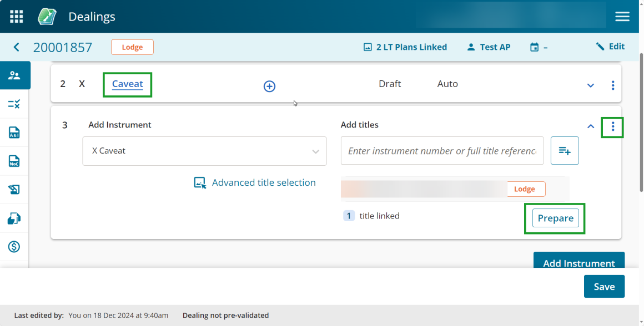The image size is (644, 326).
Task: Click the Test AP user label
Action: [x=489, y=47]
